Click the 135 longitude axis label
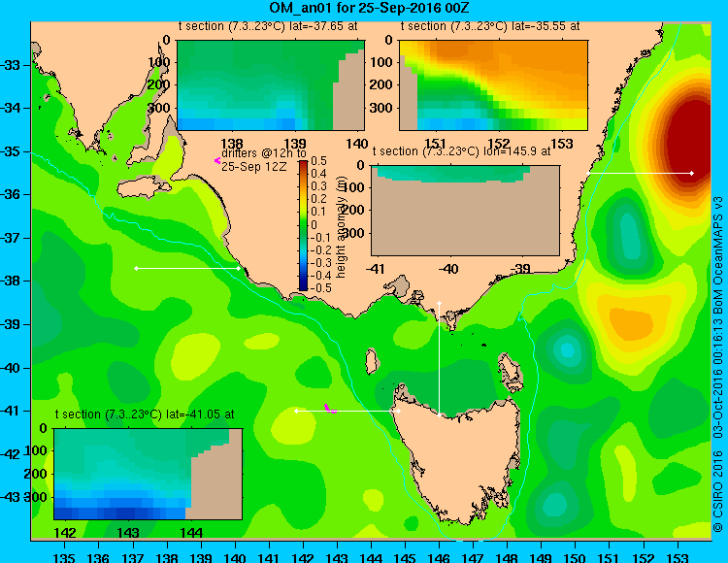 point(64,558)
